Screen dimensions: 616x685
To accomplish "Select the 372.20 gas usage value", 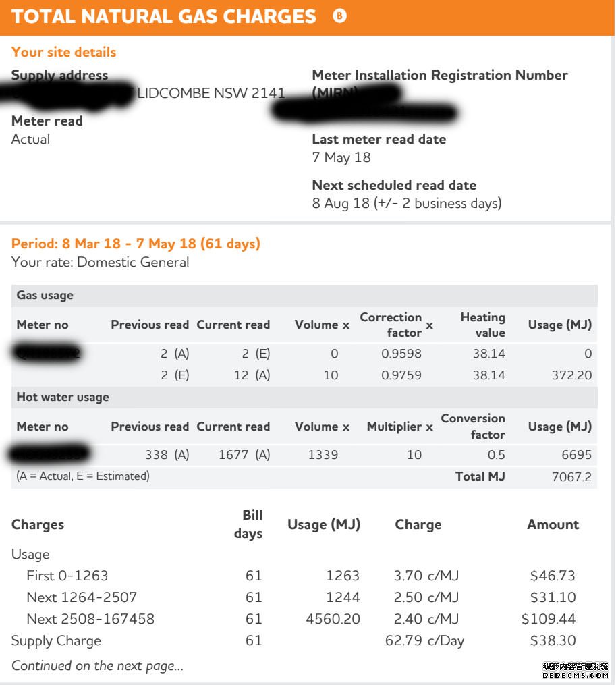I will [x=571, y=375].
